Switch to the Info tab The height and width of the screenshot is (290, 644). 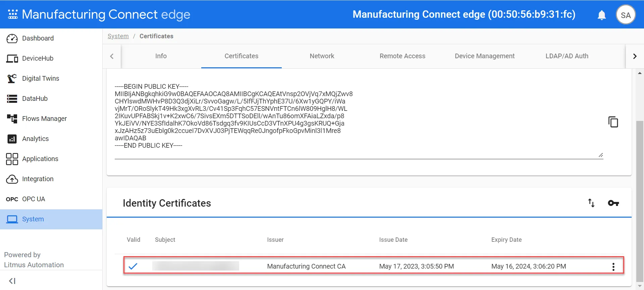(x=161, y=56)
